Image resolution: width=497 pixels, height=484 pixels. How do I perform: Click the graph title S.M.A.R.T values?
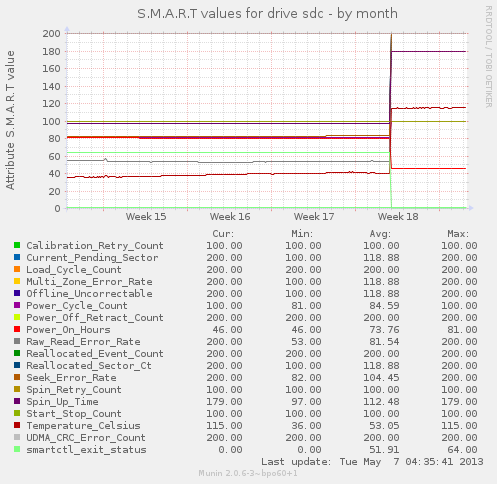267,14
